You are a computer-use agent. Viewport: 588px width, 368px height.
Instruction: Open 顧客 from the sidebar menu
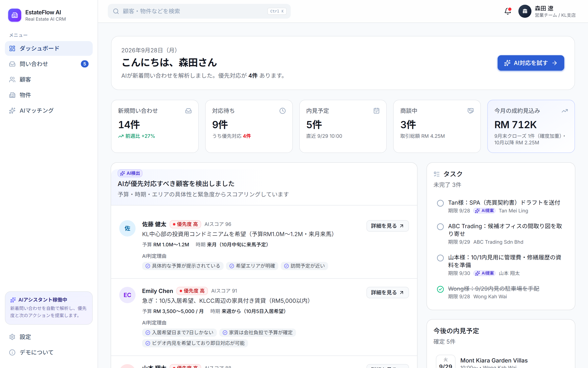pyautogui.click(x=49, y=80)
